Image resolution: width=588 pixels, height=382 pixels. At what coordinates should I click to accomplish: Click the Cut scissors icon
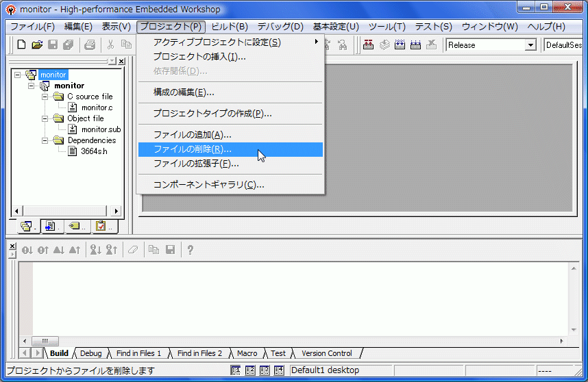pos(110,45)
